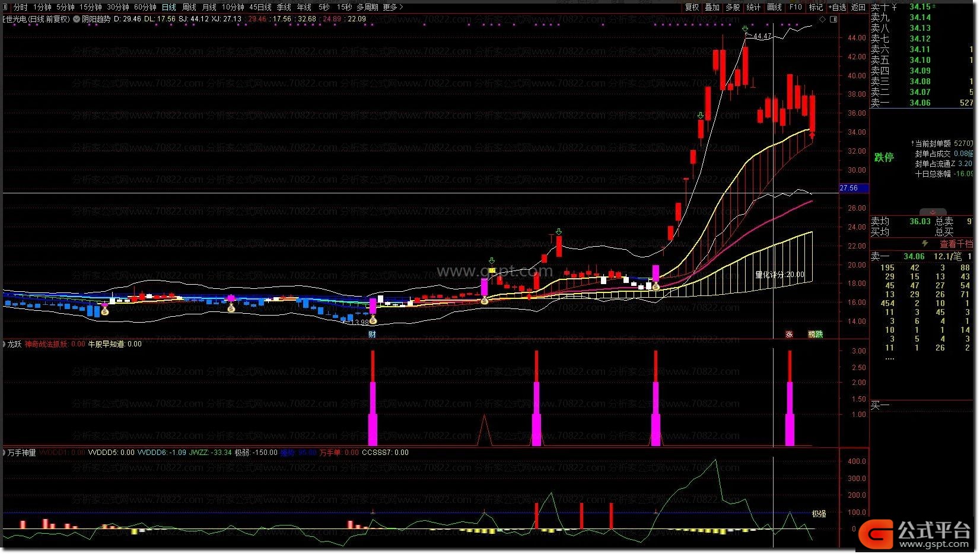This screenshot has width=980, height=554.
Task: Switch to 年线 yearly chart
Action: (304, 7)
